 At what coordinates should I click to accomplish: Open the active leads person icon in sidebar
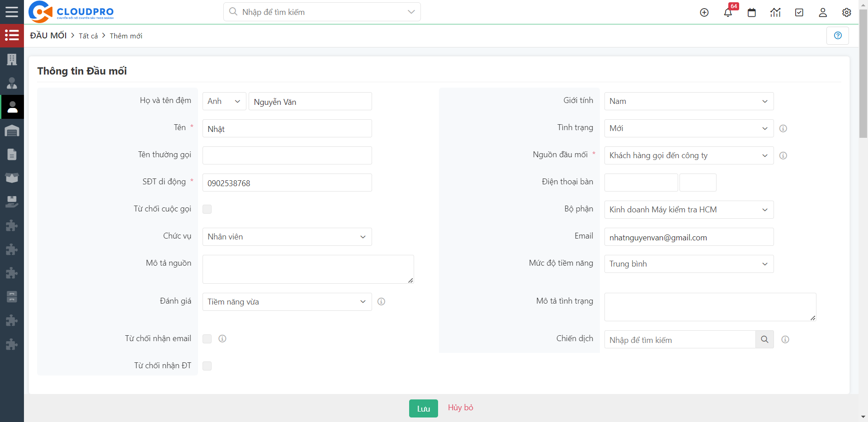tap(12, 107)
